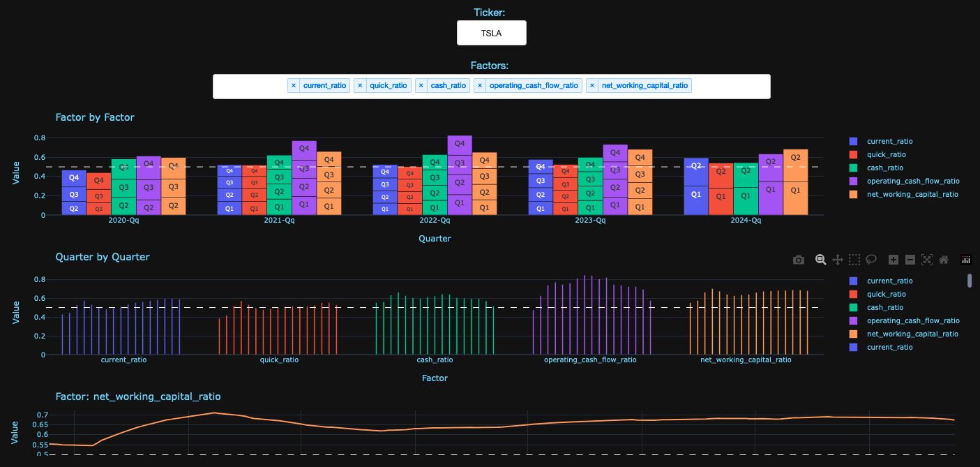Click the purple Q4 segment of the 2022-Qq bar

(x=460, y=144)
